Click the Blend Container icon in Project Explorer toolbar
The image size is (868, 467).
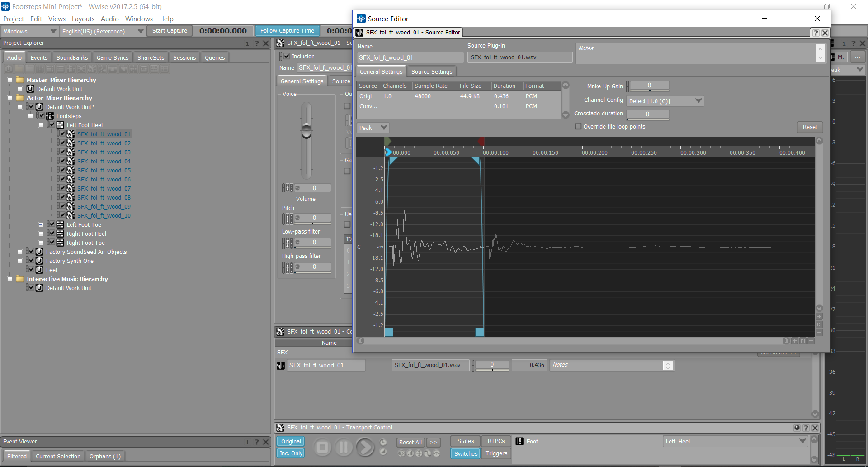click(x=81, y=69)
